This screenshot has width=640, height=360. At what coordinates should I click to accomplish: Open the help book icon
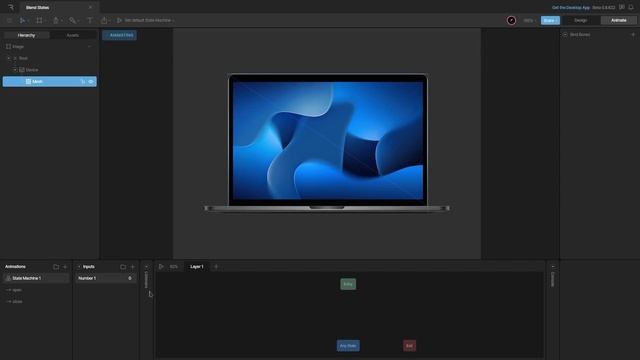point(622,7)
